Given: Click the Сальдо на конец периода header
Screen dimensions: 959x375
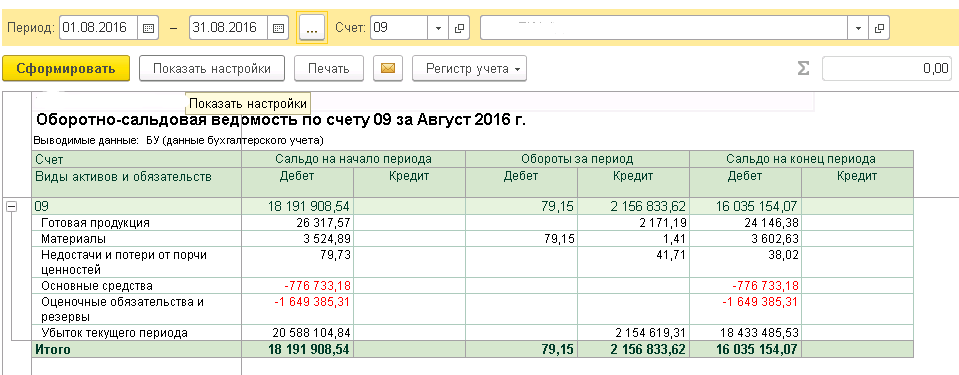Looking at the screenshot, I should (x=801, y=159).
